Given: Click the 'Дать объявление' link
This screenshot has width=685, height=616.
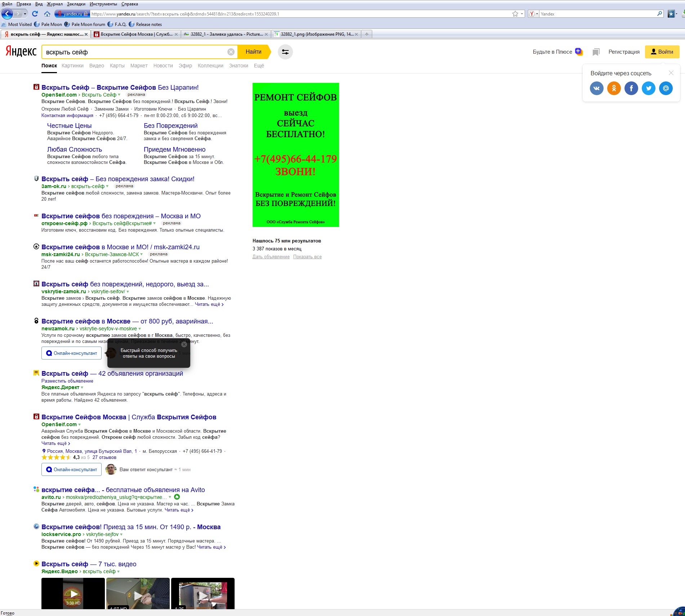Looking at the screenshot, I should point(271,257).
